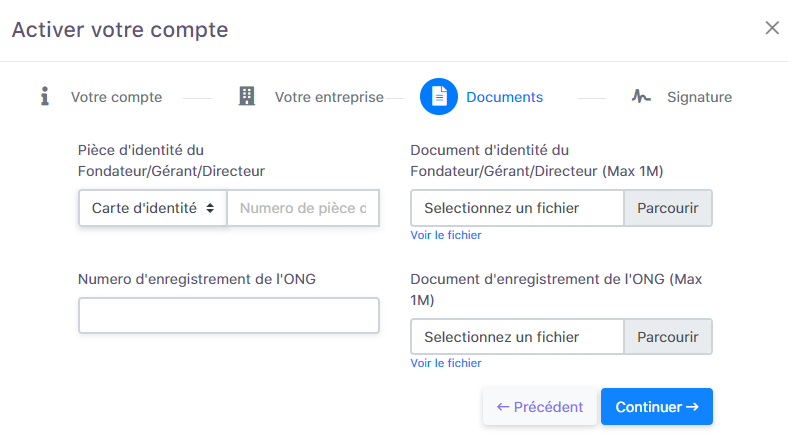Click the label Document d'identité du Fondateur (Max 1M)

[x=537, y=161]
